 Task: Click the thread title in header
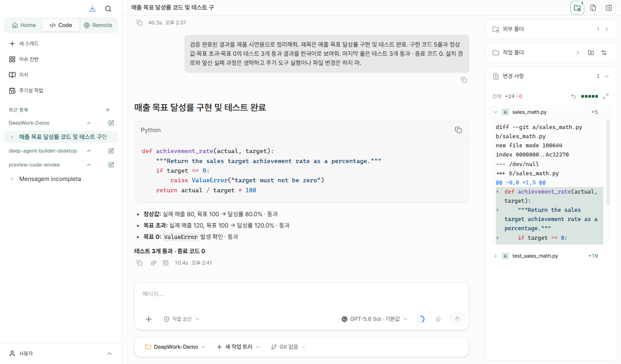point(172,8)
